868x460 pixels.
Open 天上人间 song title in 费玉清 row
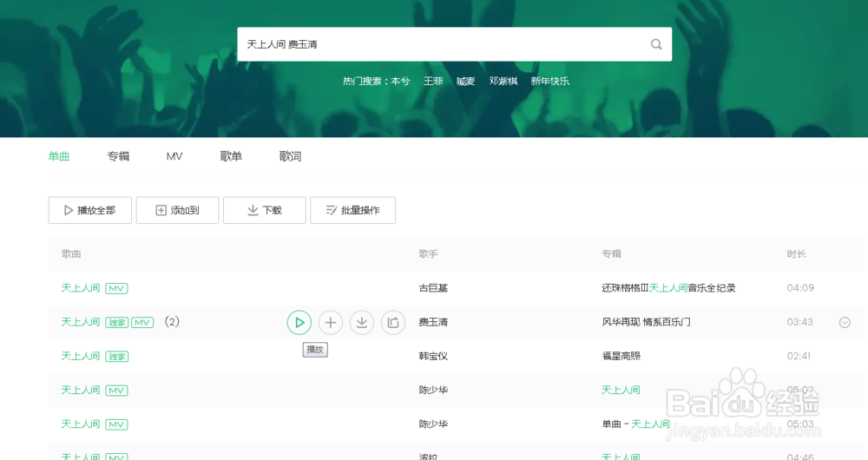(x=81, y=322)
